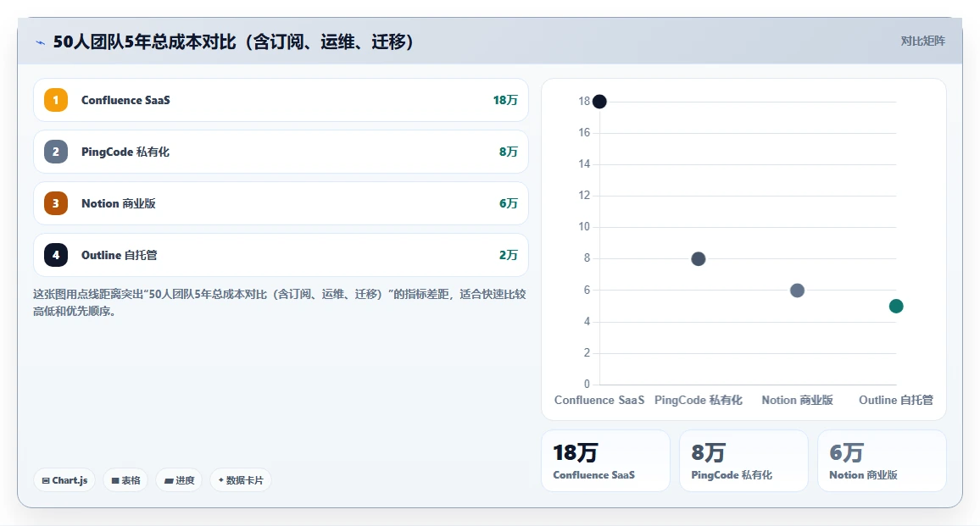Click the small blue icon beside the title
980x526 pixels.
pyautogui.click(x=41, y=42)
